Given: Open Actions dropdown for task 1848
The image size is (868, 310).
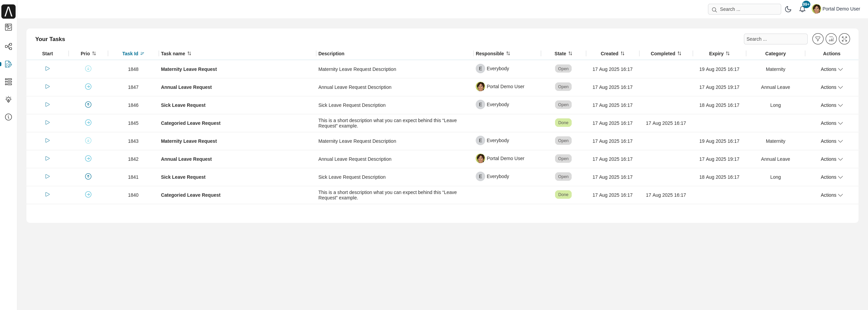Looking at the screenshot, I should [x=831, y=69].
